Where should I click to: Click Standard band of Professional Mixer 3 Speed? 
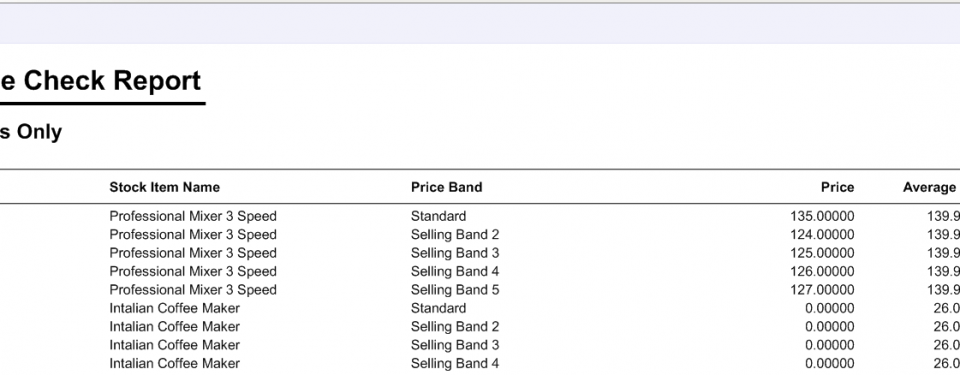[x=438, y=216]
